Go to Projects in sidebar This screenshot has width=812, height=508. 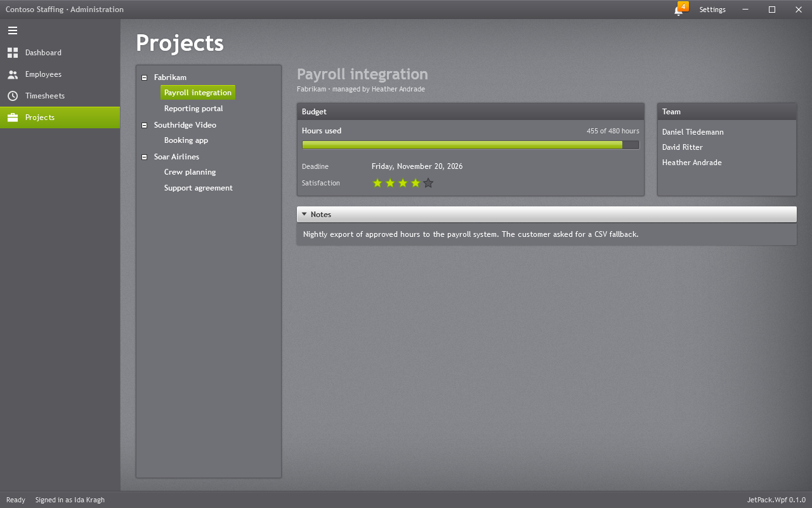point(60,117)
